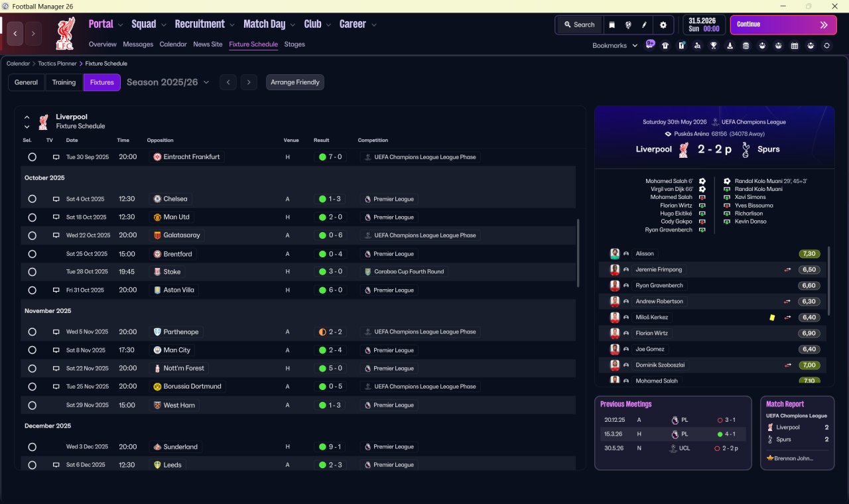Open the shirt bookmark icon
The height and width of the screenshot is (504, 849).
[665, 46]
